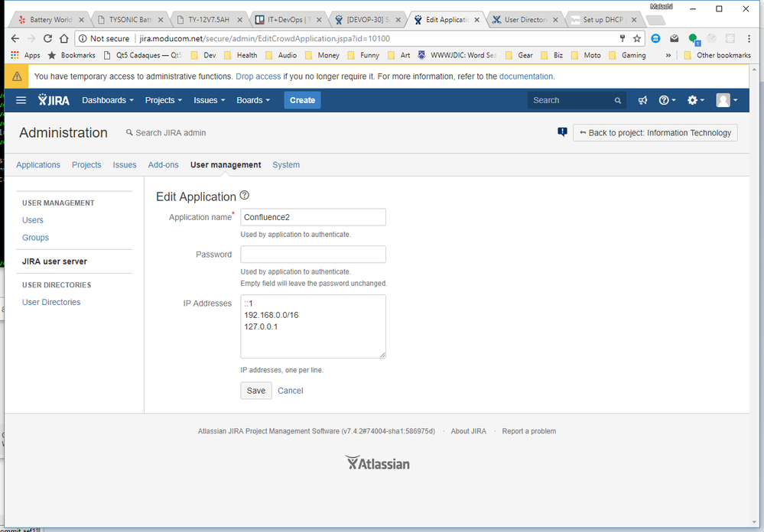The image size is (764, 532).
Task: Switch to the TY-12V7.5AH browser tab
Action: click(210, 20)
